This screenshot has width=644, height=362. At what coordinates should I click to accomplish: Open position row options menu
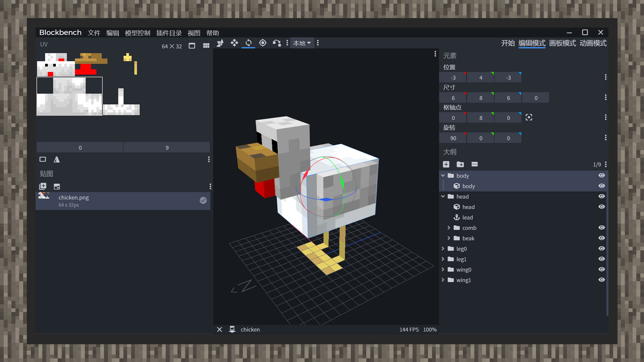[605, 77]
